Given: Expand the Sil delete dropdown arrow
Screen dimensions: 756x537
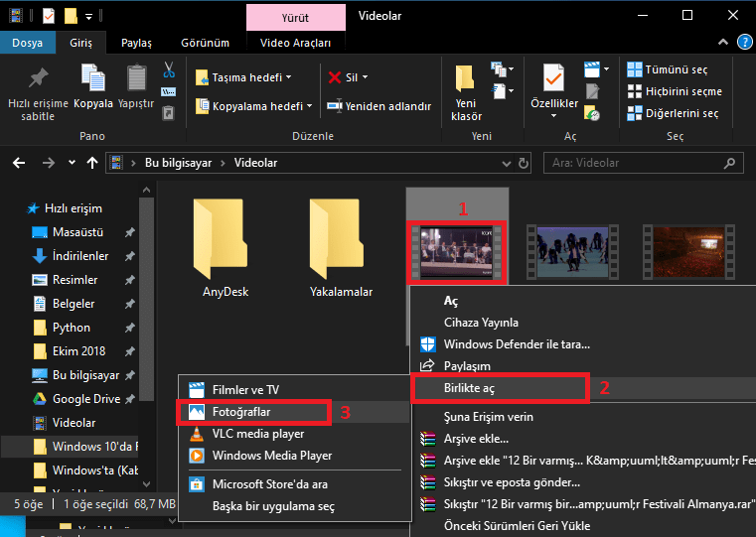Looking at the screenshot, I should [365, 77].
